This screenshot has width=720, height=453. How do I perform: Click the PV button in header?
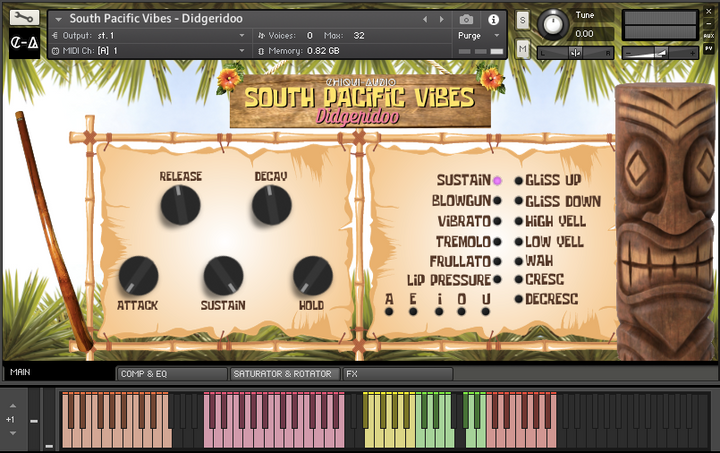(709, 48)
